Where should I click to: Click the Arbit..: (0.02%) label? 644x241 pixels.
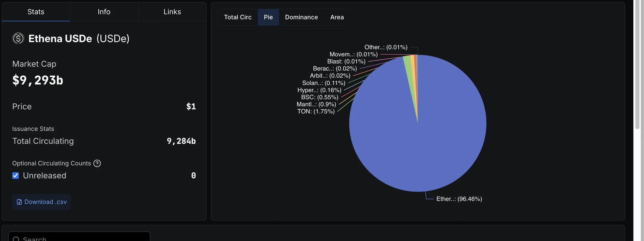click(330, 76)
